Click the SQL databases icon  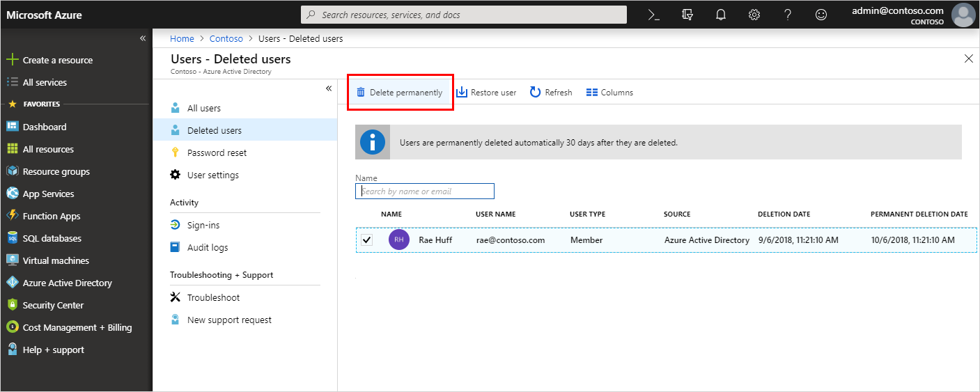tap(12, 238)
